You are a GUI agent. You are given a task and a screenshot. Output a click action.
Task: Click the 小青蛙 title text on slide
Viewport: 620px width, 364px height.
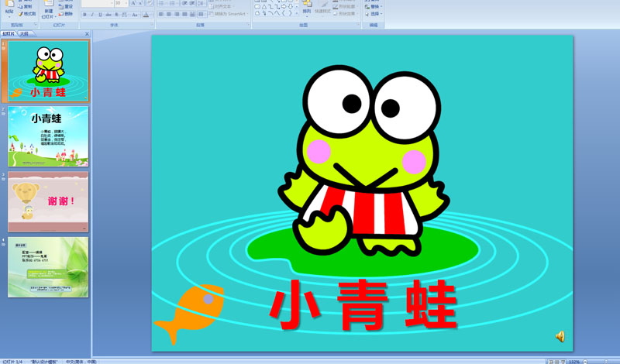click(x=363, y=305)
